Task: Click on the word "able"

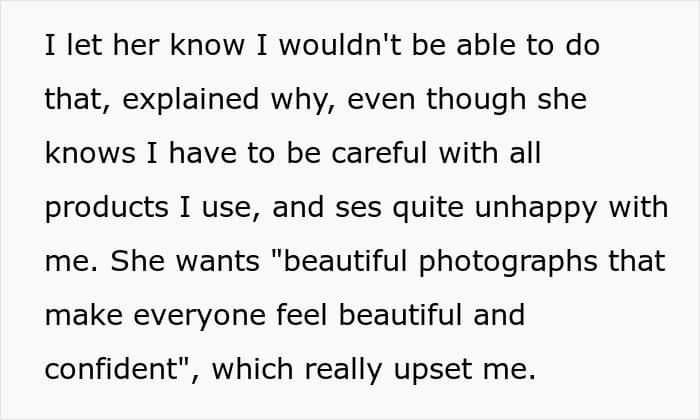Action: pyautogui.click(x=486, y=45)
